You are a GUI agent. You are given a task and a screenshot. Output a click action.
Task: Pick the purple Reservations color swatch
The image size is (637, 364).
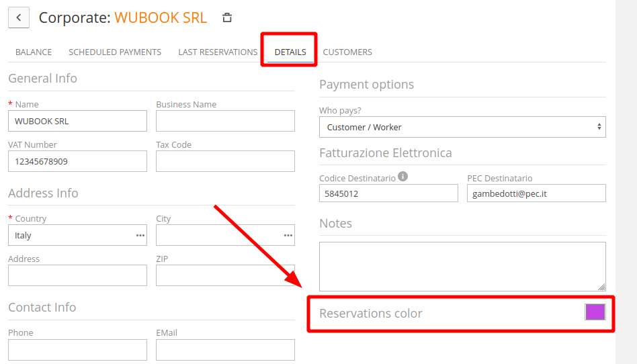[x=595, y=312]
